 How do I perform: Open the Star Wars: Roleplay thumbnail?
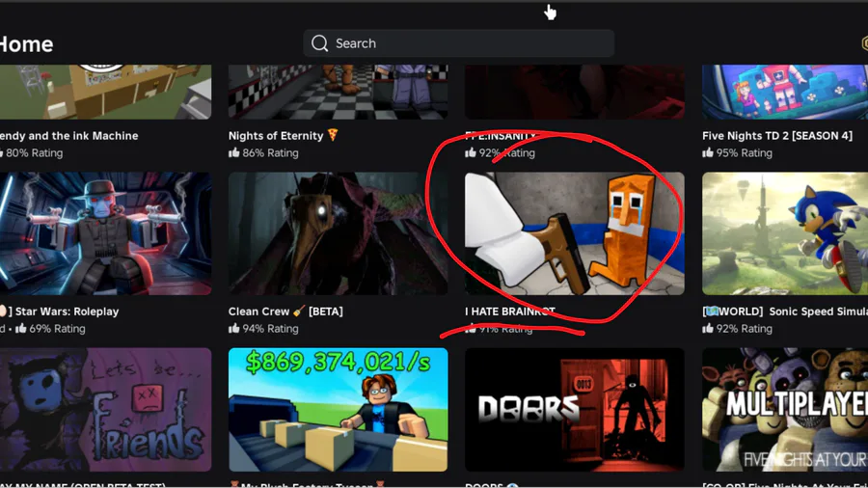[x=105, y=233]
